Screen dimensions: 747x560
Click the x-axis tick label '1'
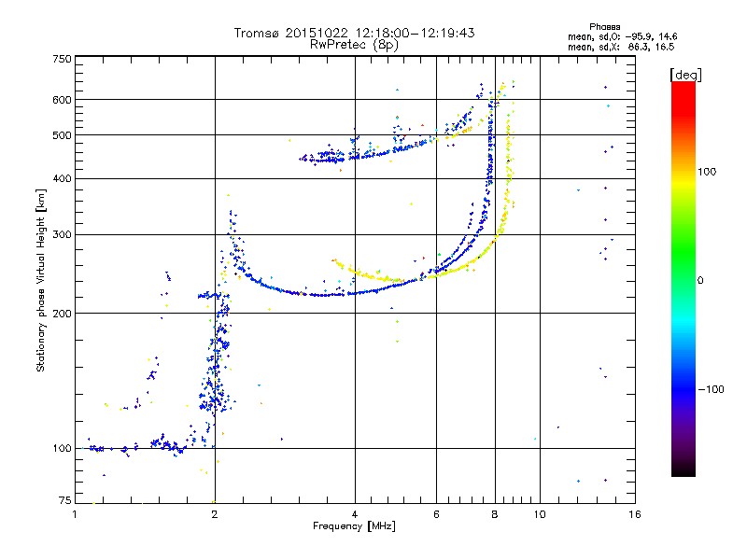point(75,514)
